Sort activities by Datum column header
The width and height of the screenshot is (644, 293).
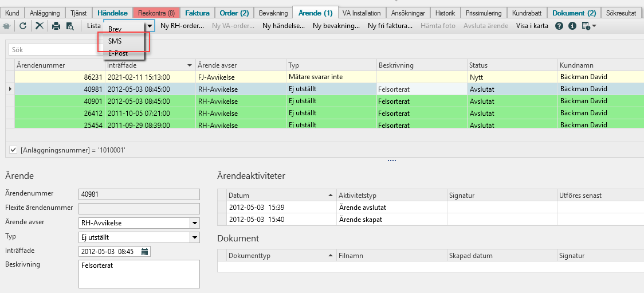(x=281, y=195)
